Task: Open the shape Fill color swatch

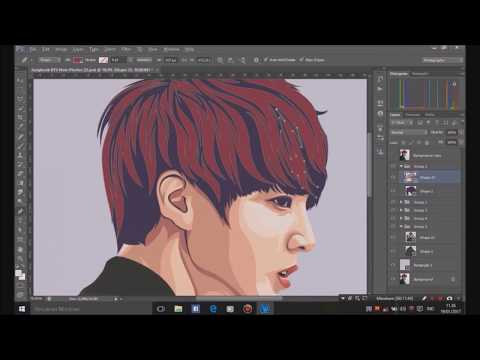Action: pos(78,60)
